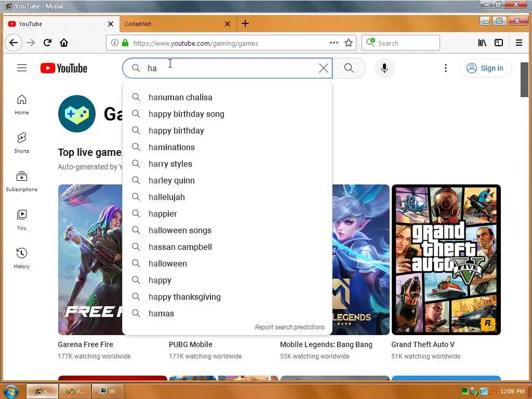
Task: Select suggestion harry styles
Action: point(227,164)
